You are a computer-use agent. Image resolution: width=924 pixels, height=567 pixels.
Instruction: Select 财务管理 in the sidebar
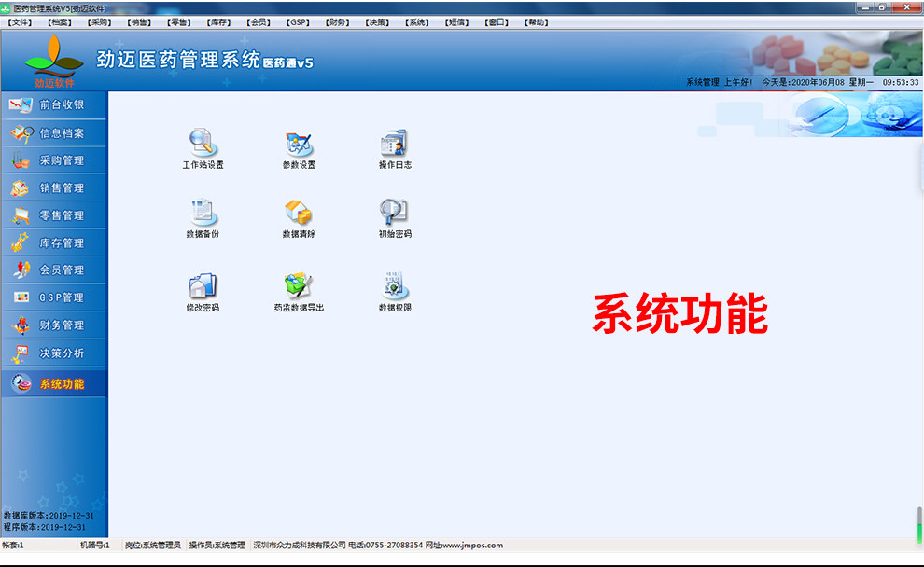pos(53,325)
